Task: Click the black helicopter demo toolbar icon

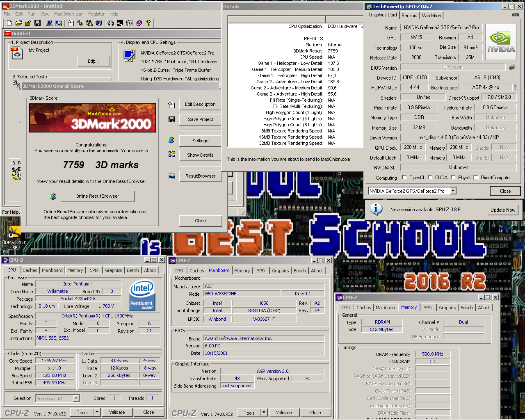Action: pos(120,23)
